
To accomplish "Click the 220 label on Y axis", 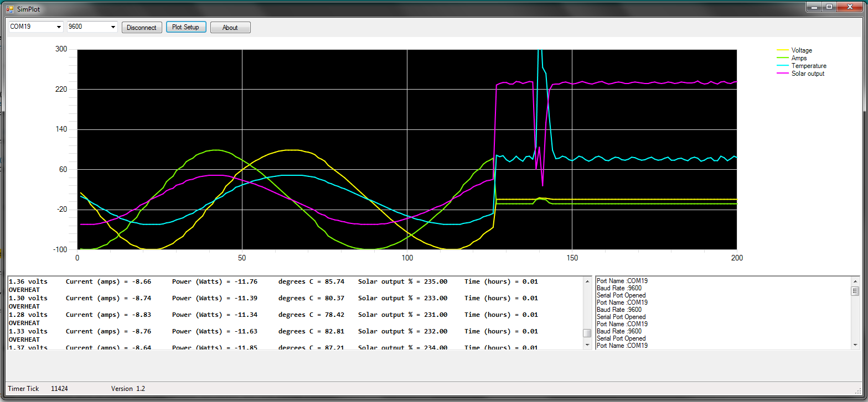I will (61, 89).
